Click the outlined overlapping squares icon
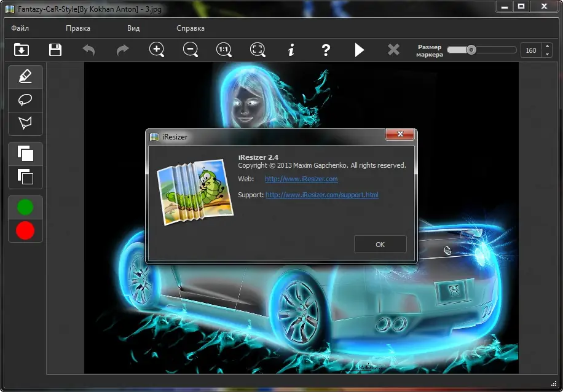 (25, 176)
